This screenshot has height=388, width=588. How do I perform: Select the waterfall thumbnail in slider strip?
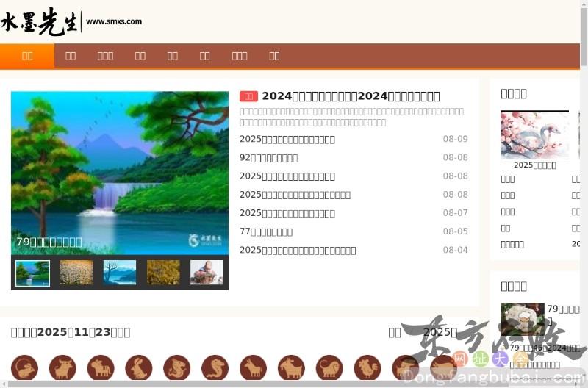(x=32, y=273)
